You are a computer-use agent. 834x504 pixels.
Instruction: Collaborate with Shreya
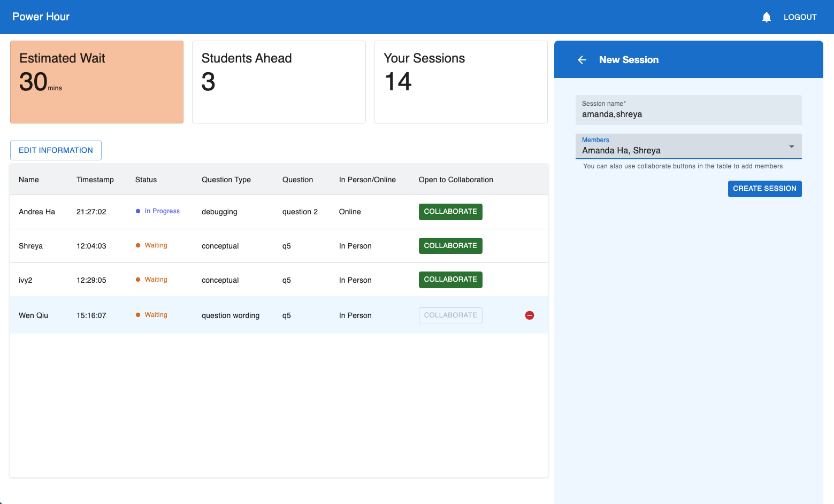pos(450,246)
